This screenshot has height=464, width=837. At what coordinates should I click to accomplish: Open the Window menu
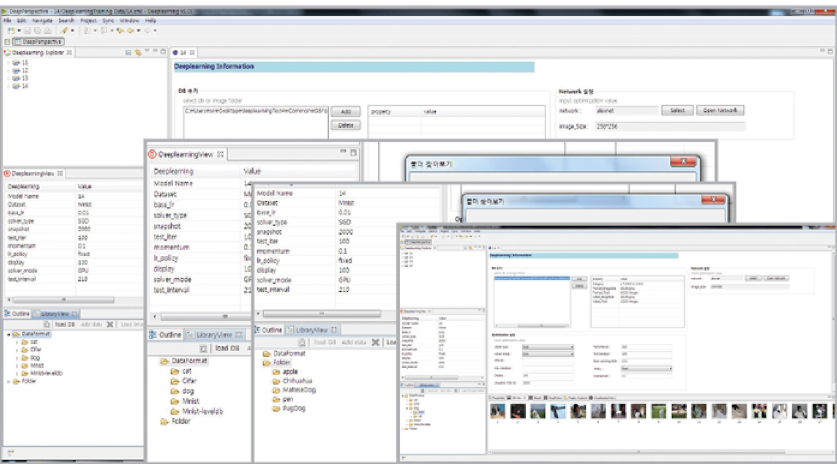(129, 20)
